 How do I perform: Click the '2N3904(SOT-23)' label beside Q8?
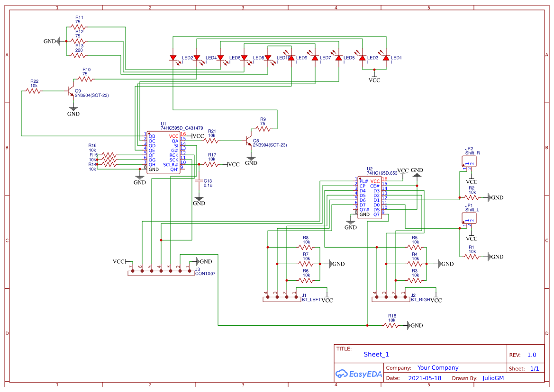click(x=270, y=145)
